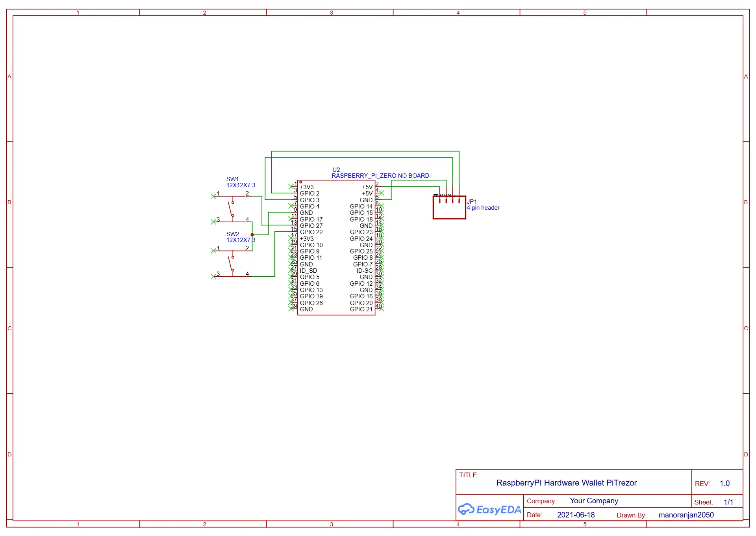The width and height of the screenshot is (756, 536).
Task: Click the GPIO 26 pin label
Action: tap(311, 303)
